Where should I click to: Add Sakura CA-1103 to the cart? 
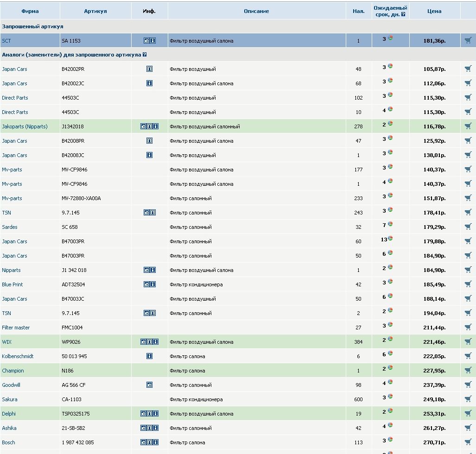click(x=468, y=399)
